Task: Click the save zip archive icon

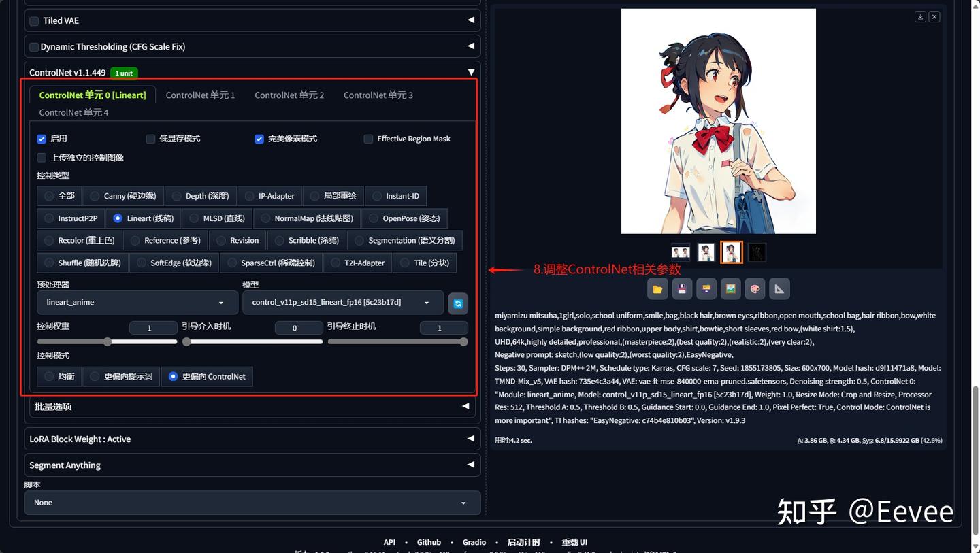Action: pyautogui.click(x=706, y=289)
